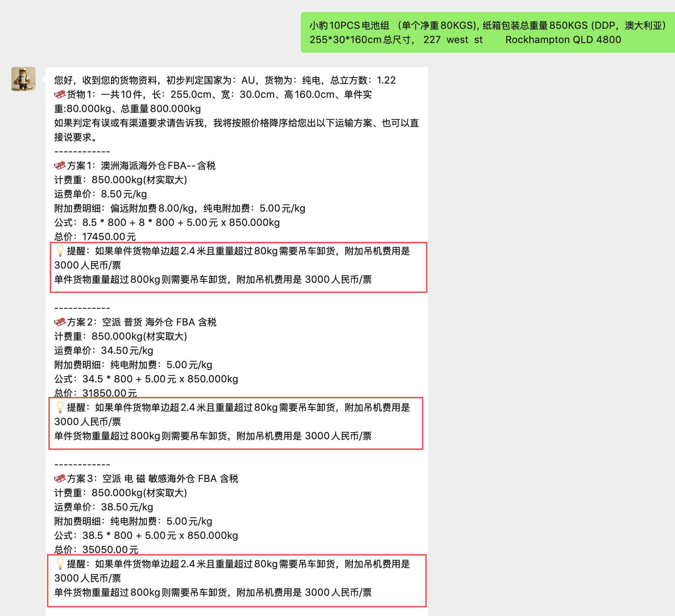Click the total price 17450.00元 line
The height and width of the screenshot is (616, 675).
[95, 237]
